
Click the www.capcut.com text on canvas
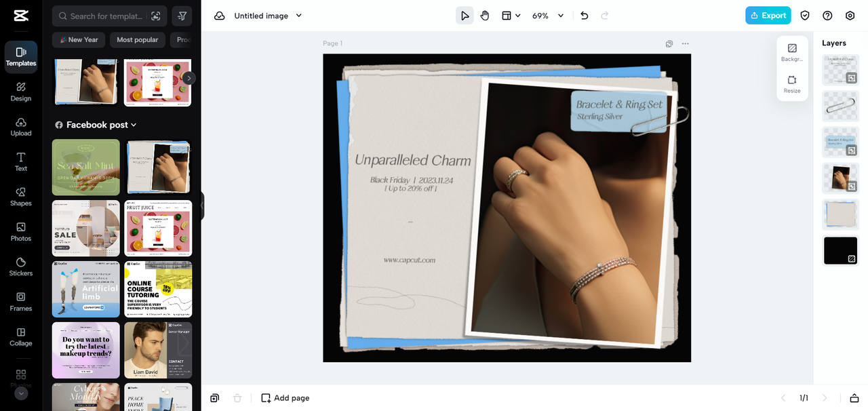[x=409, y=260]
